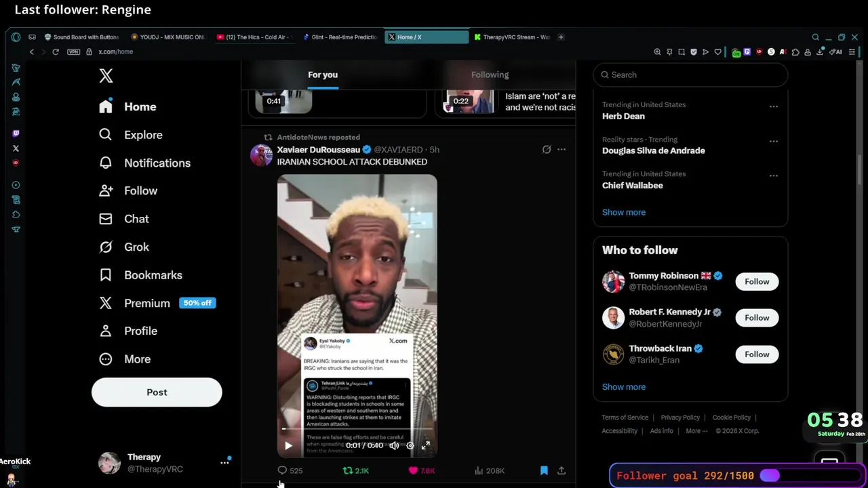868x488 pixels.
Task: Reply to the post with 525 comments
Action: pos(290,470)
